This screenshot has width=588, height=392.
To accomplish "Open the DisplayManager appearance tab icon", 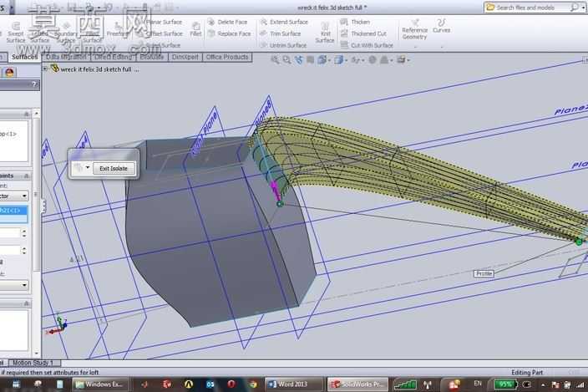I will pyautogui.click(x=9, y=73).
